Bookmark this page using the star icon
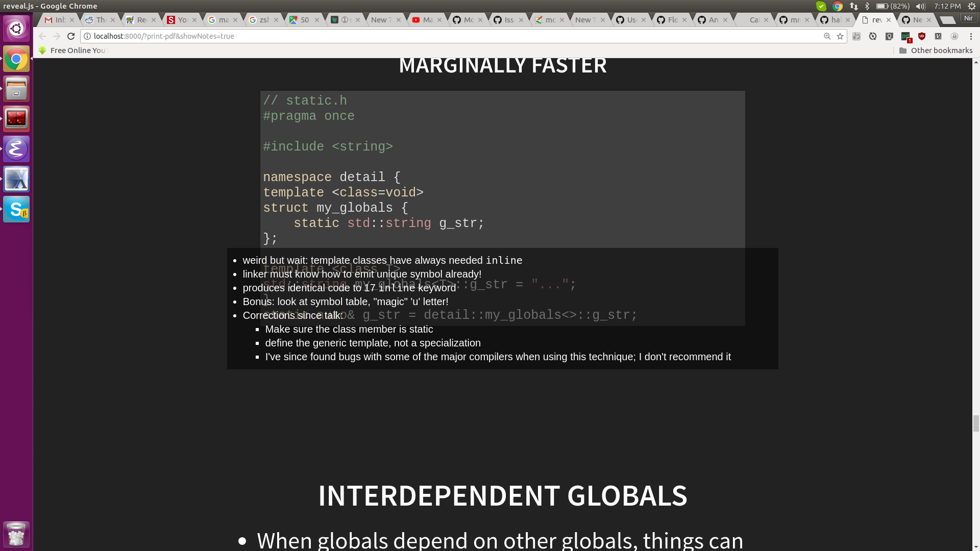This screenshot has width=980, height=551. (840, 36)
